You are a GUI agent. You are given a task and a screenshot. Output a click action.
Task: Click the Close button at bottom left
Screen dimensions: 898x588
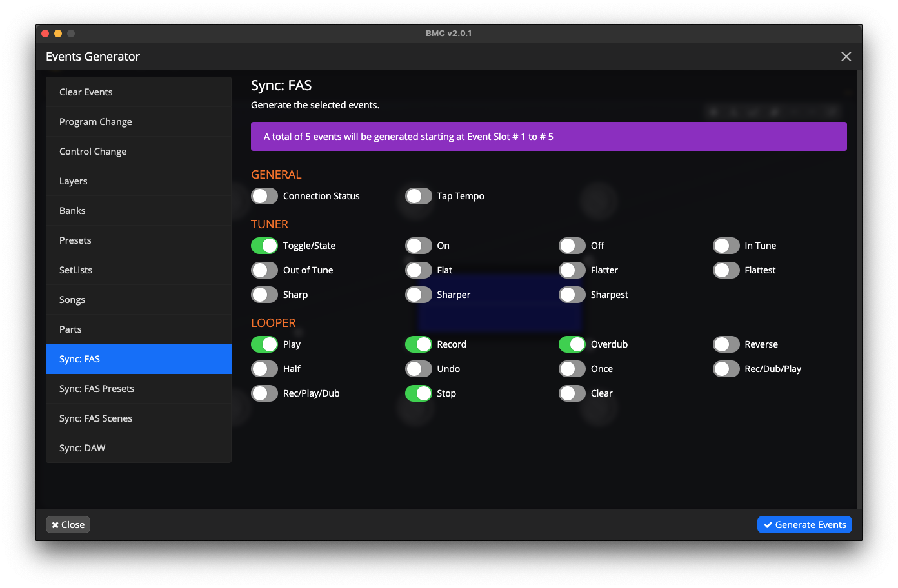68,525
